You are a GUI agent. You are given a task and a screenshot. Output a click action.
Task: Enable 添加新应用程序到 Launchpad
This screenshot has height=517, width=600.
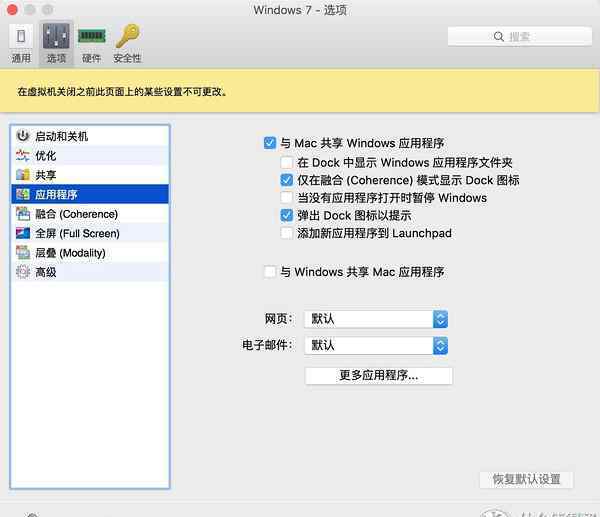[x=287, y=233]
